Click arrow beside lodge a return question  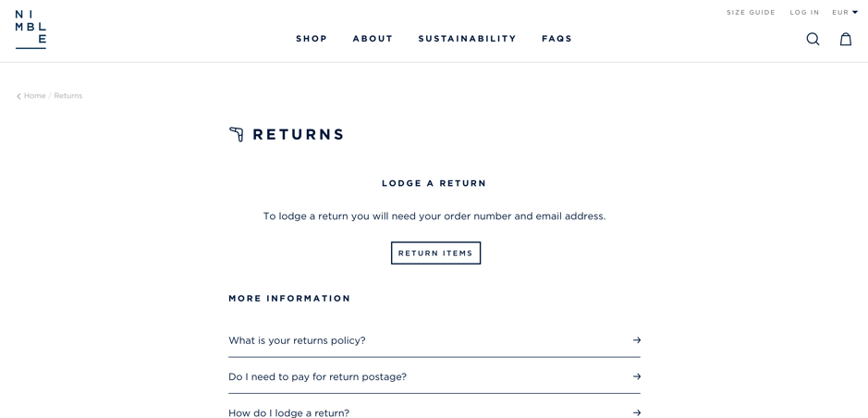637,412
